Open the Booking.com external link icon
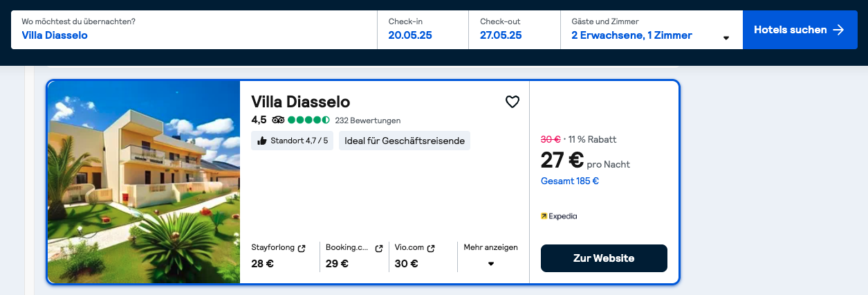Viewport: 868px width, 295px height. click(378, 248)
